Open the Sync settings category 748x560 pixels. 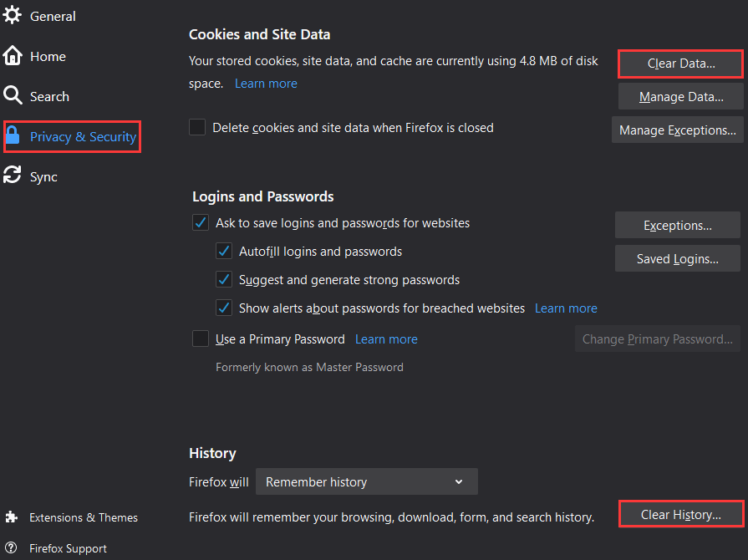pyautogui.click(x=43, y=177)
